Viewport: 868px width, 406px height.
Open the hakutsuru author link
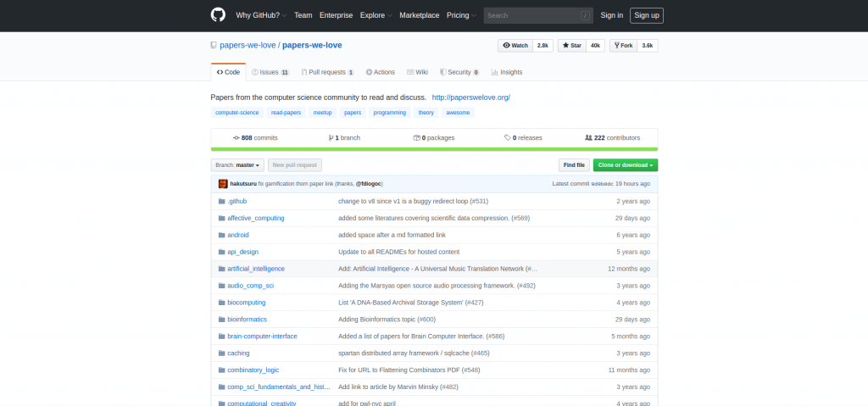(x=243, y=184)
